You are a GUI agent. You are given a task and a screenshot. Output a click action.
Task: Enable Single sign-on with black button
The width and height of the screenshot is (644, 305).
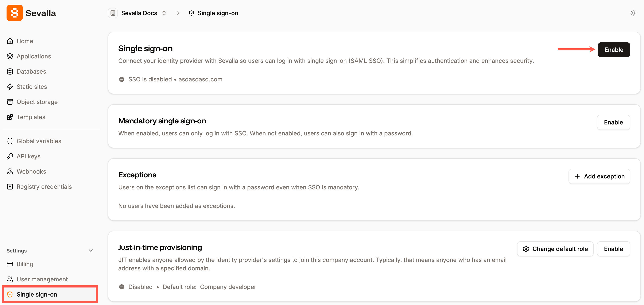613,50
